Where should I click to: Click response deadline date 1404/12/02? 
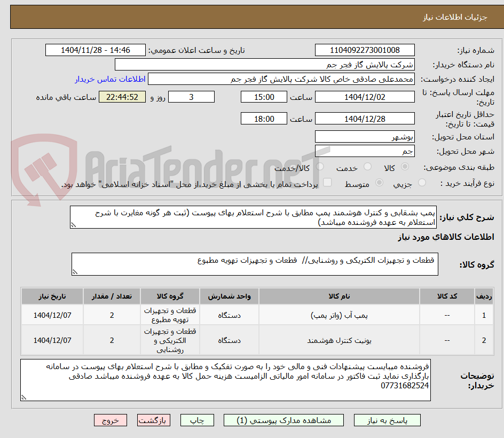click(365, 97)
